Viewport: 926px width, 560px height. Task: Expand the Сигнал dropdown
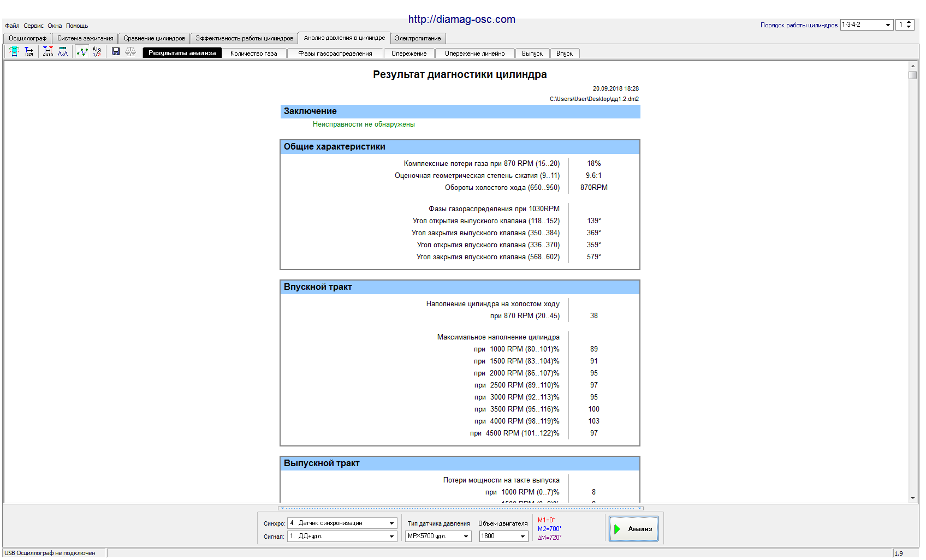pos(391,537)
